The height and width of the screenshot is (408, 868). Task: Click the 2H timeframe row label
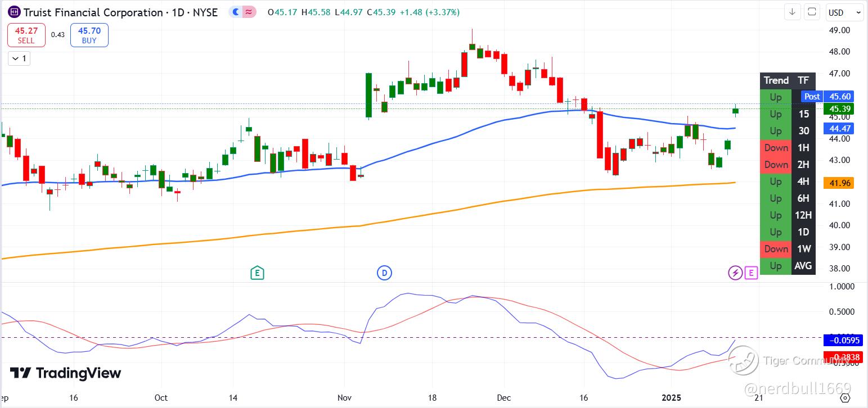[804, 165]
